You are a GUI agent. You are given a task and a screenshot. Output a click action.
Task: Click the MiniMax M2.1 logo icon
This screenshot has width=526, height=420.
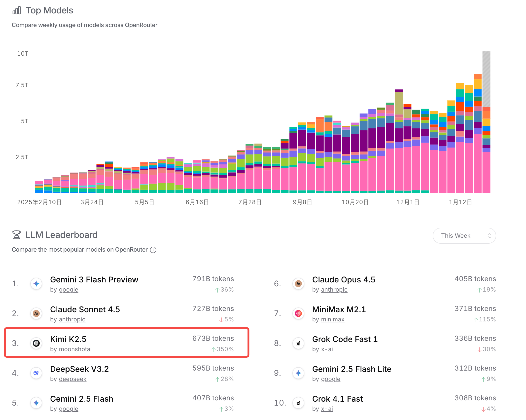pyautogui.click(x=298, y=313)
